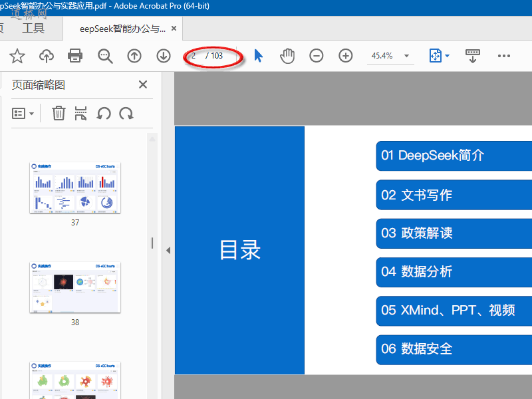532x399 pixels.
Task: Click the current page number field
Action: [194, 56]
